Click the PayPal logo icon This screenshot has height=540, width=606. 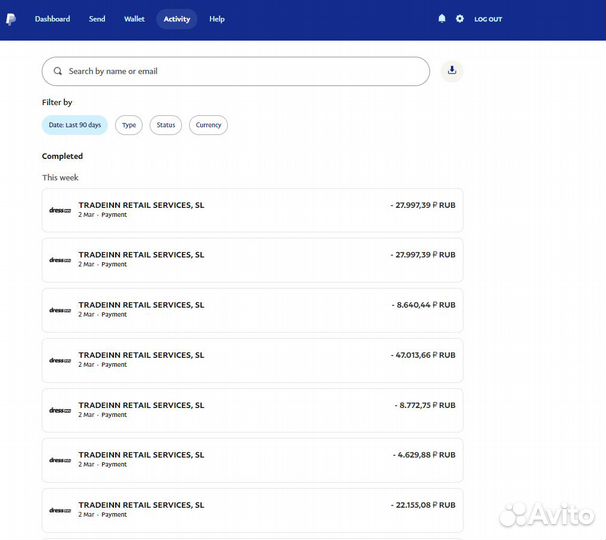11,19
